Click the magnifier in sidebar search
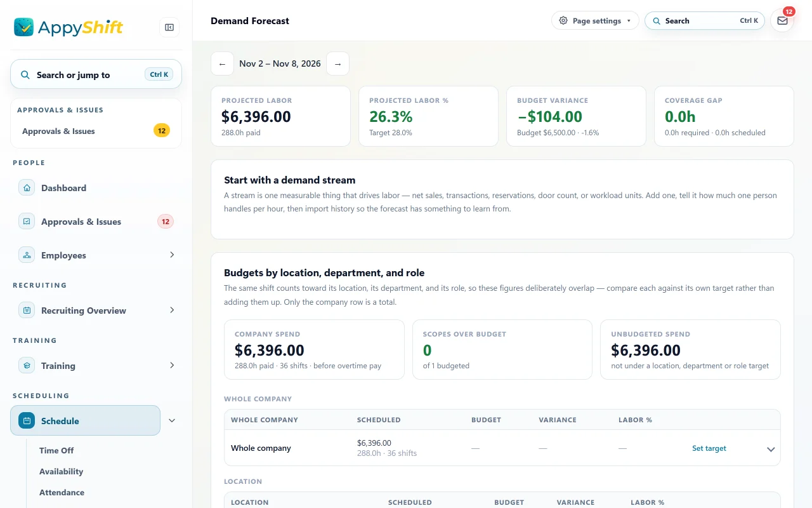The width and height of the screenshot is (812, 508). pyautogui.click(x=25, y=75)
